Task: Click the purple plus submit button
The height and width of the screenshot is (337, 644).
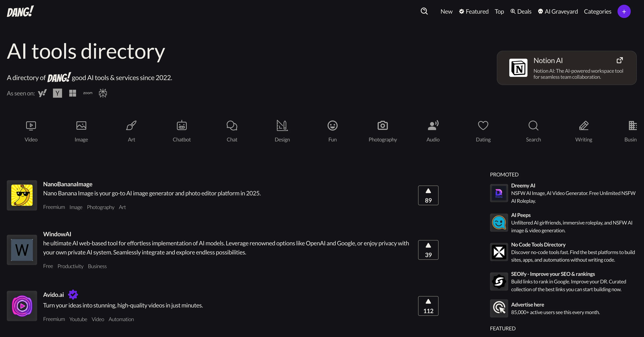Action: [624, 12]
